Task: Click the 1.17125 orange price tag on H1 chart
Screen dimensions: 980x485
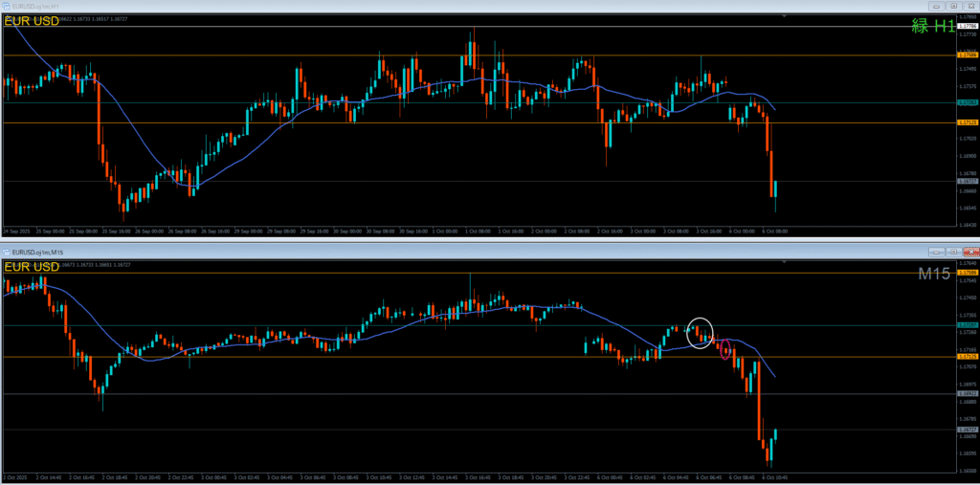Action: coord(968,122)
